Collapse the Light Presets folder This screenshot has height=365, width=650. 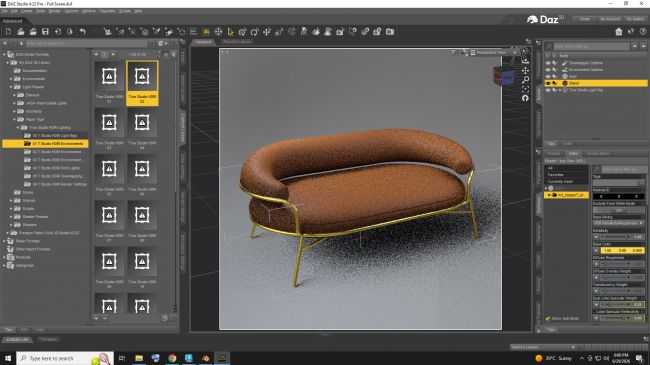pos(11,87)
